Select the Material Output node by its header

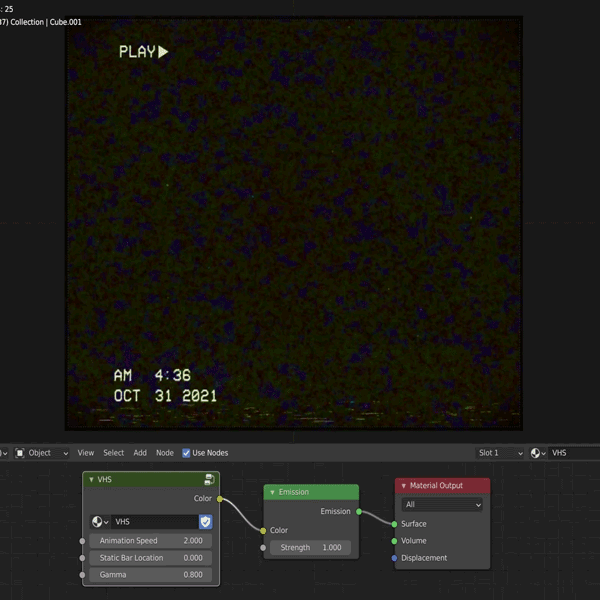coord(442,486)
